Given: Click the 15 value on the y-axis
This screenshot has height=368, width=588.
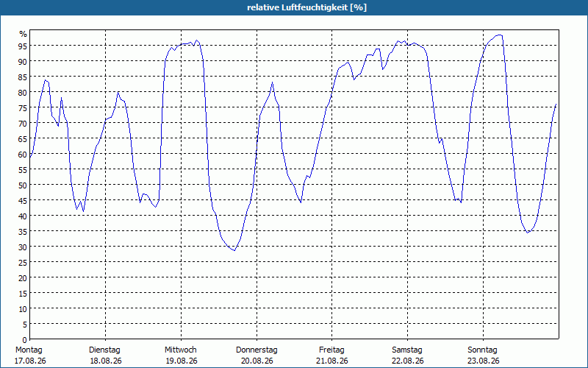Looking at the screenshot, I should (23, 294).
